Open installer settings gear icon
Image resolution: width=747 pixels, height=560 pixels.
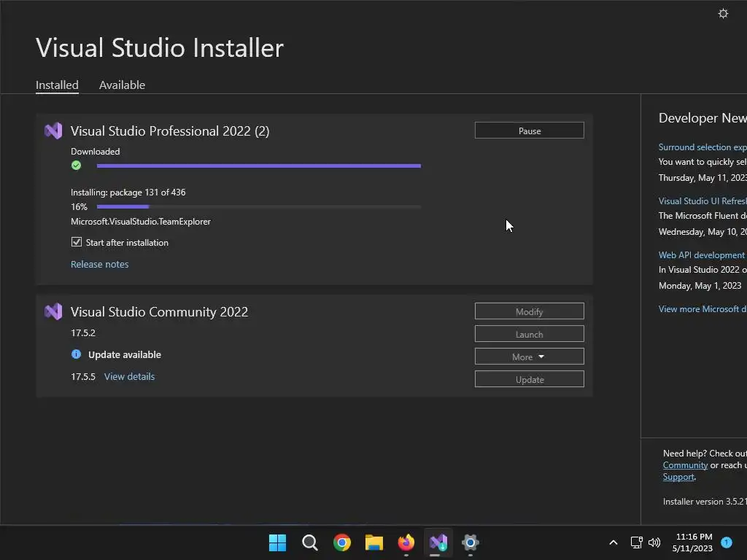tap(723, 13)
